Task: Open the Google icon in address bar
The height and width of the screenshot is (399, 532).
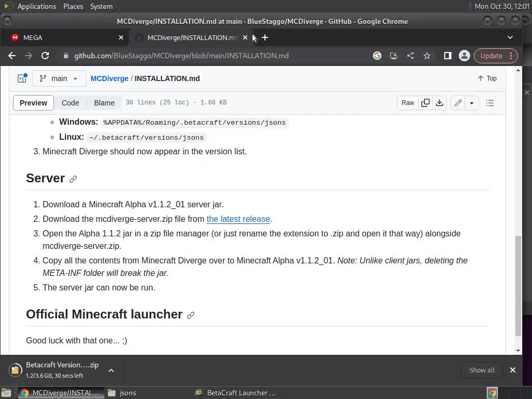Action: 377,56
